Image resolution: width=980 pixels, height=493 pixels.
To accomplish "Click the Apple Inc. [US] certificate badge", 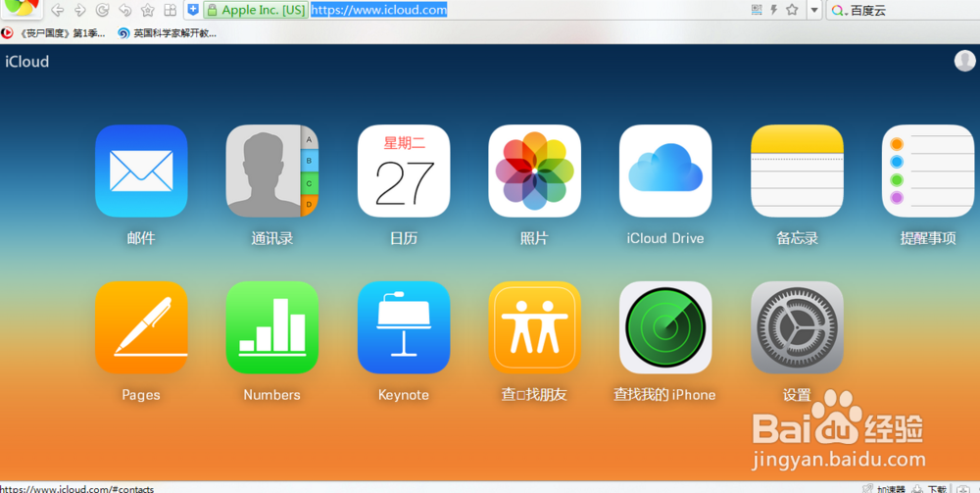I will [x=256, y=10].
